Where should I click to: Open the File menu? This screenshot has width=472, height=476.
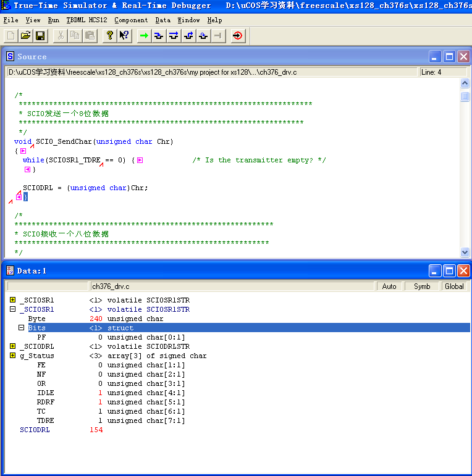11,20
